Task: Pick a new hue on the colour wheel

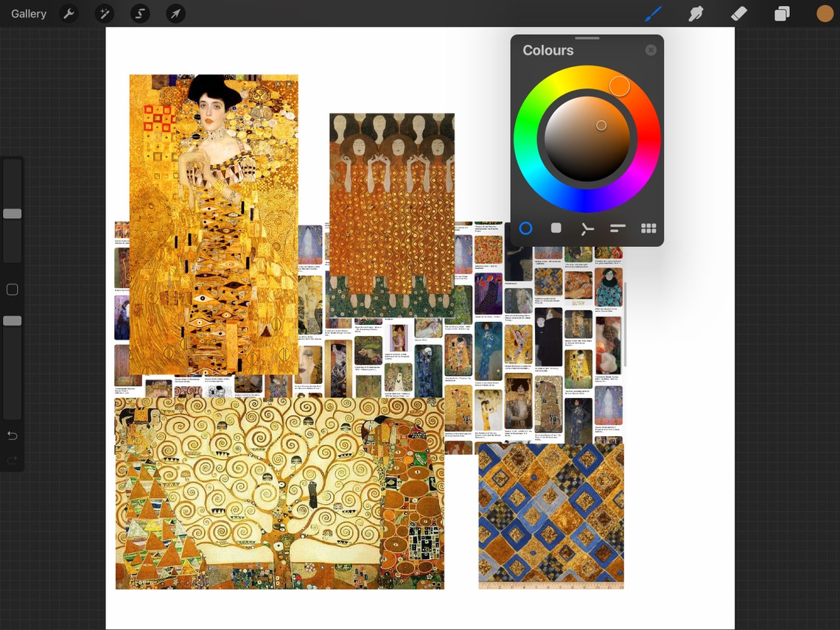Action: click(x=620, y=85)
